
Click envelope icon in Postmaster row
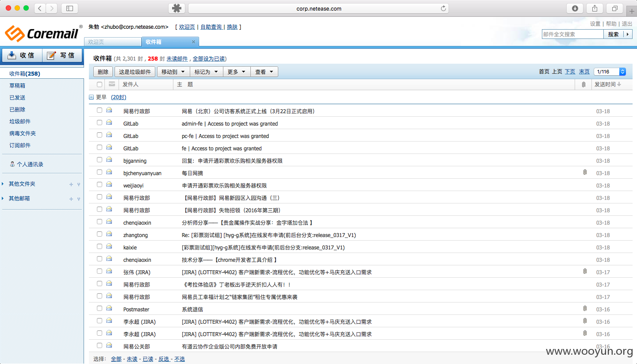pyautogui.click(x=109, y=309)
